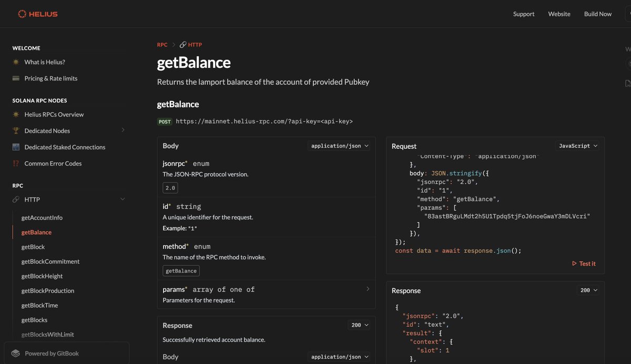Open the 200 status dropdown beside Response description
The width and height of the screenshot is (631, 364).
click(x=359, y=325)
